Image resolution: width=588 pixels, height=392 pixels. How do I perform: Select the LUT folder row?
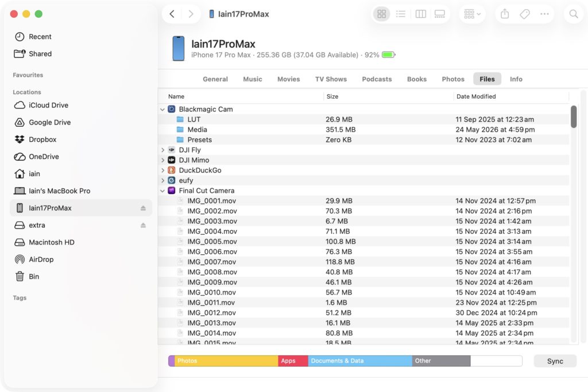pyautogui.click(x=363, y=119)
